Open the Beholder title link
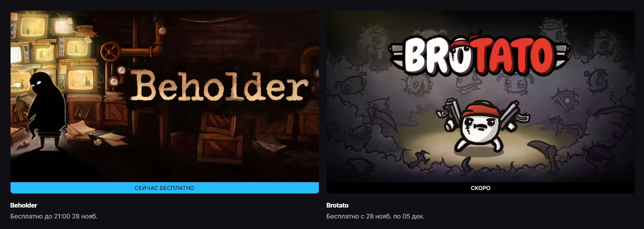Screen dimensions: 644x229 (24, 205)
